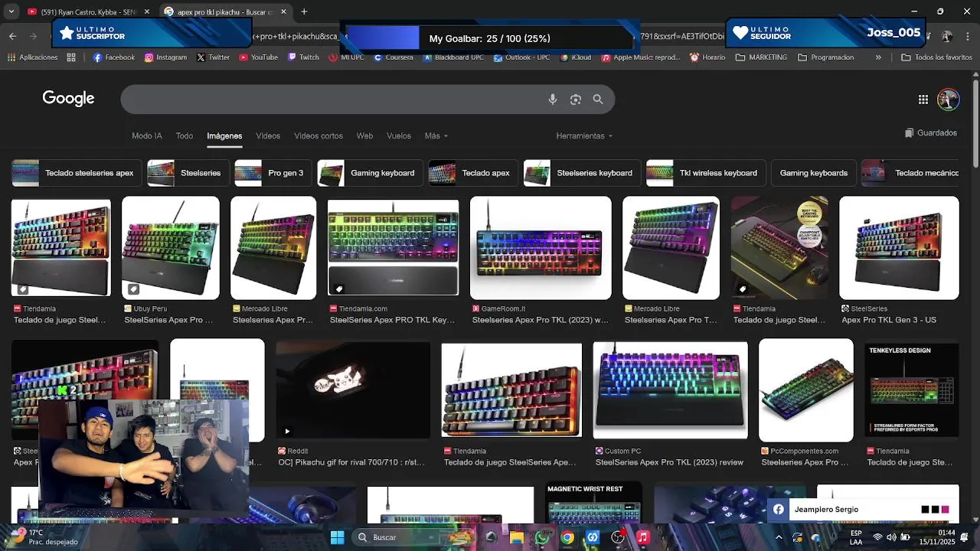Switch to Todo results tab
The image size is (980, 551).
[x=185, y=135]
